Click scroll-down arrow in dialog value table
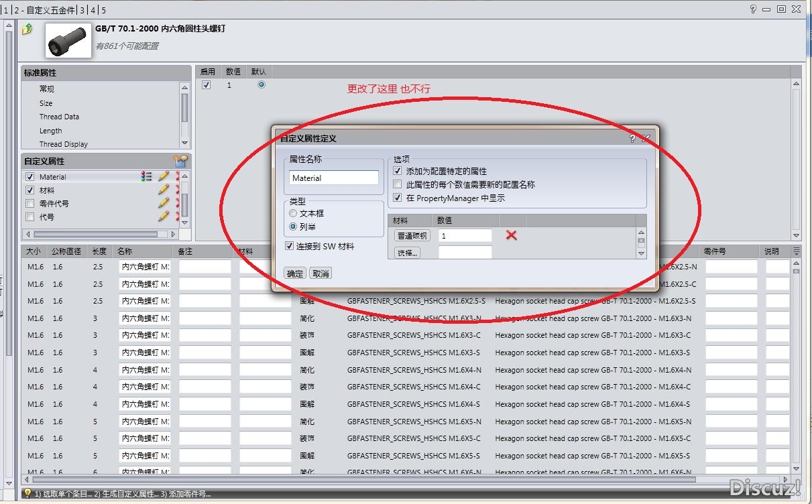The height and width of the screenshot is (504, 812). 641,253
